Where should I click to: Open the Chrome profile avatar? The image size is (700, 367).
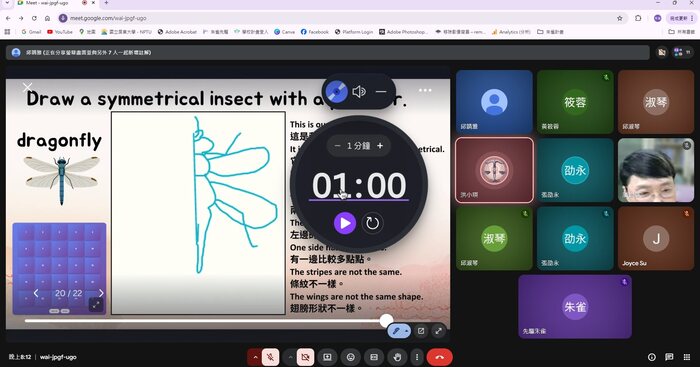coord(657,18)
